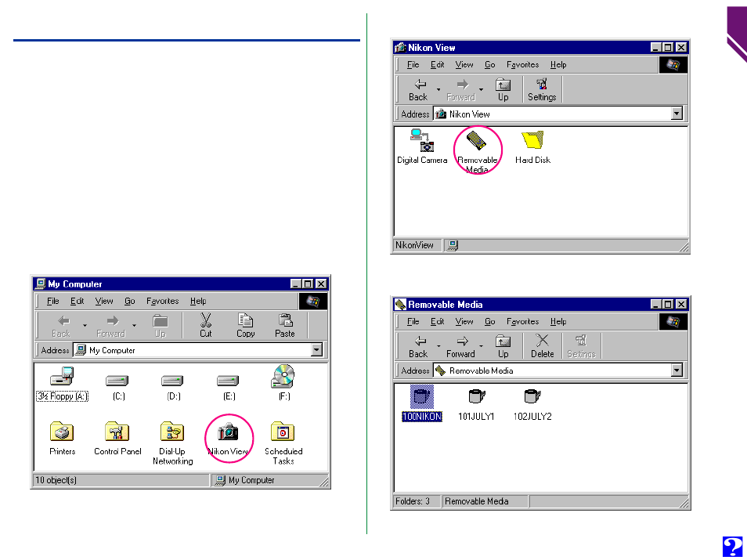Viewport: 747px width, 560px height.
Task: Select 3½ Floppy (A:) drive icon
Action: 62,376
